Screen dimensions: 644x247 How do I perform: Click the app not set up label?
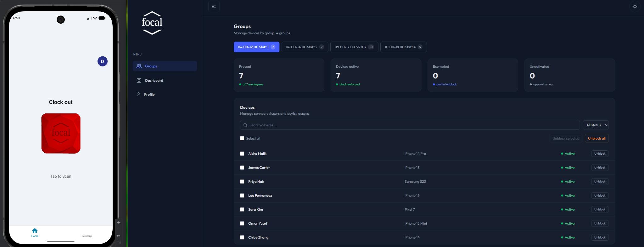pyautogui.click(x=543, y=84)
